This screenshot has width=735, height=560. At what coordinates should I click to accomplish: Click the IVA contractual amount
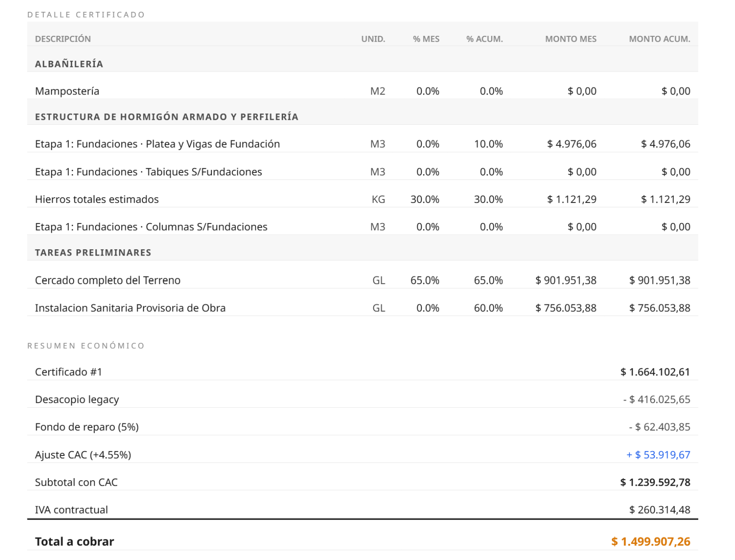(x=660, y=510)
